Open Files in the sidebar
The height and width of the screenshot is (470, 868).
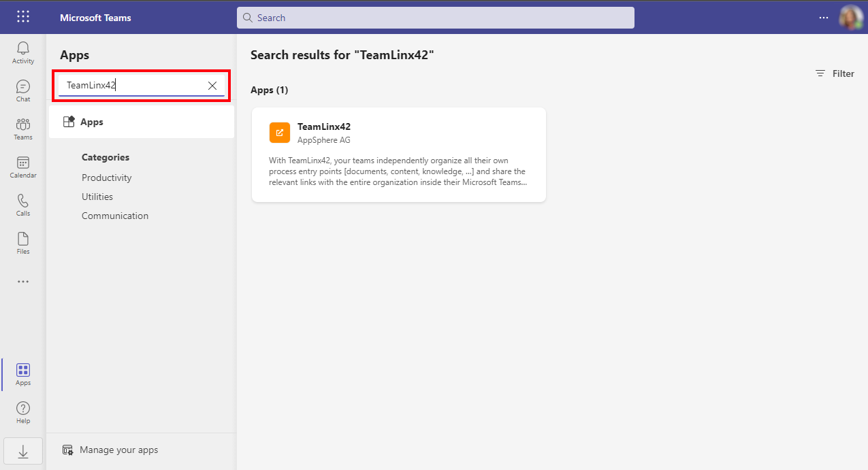pos(22,242)
